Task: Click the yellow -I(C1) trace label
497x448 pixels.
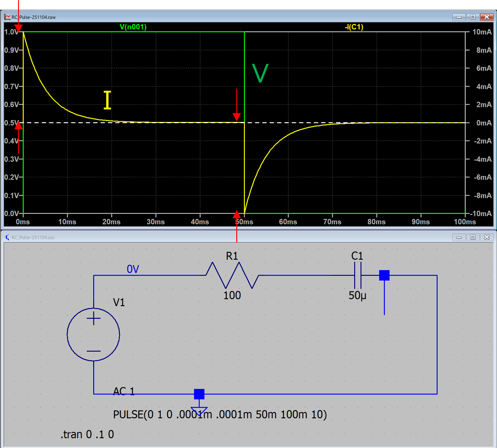Action: [x=354, y=27]
